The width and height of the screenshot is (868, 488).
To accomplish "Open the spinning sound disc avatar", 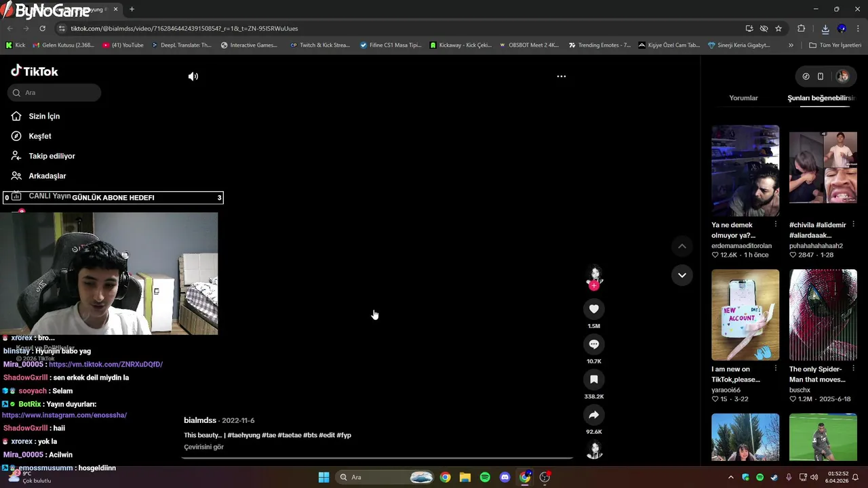I will [594, 450].
